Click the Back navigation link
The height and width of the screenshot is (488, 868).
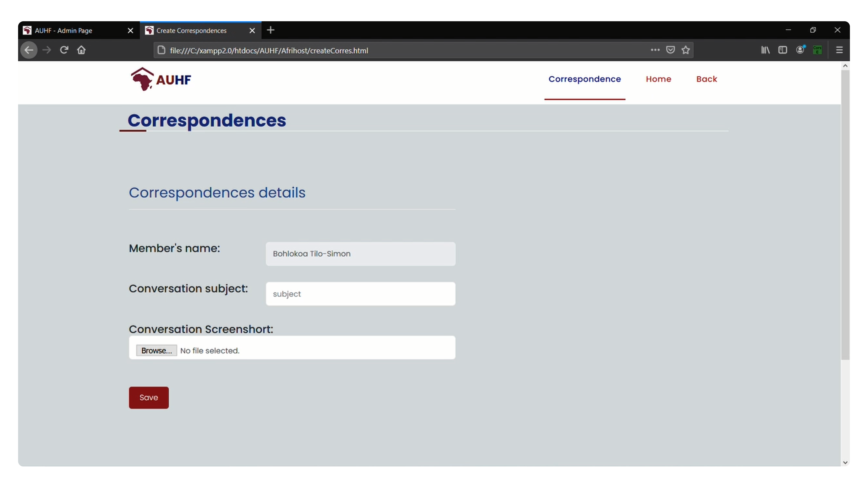(x=707, y=79)
